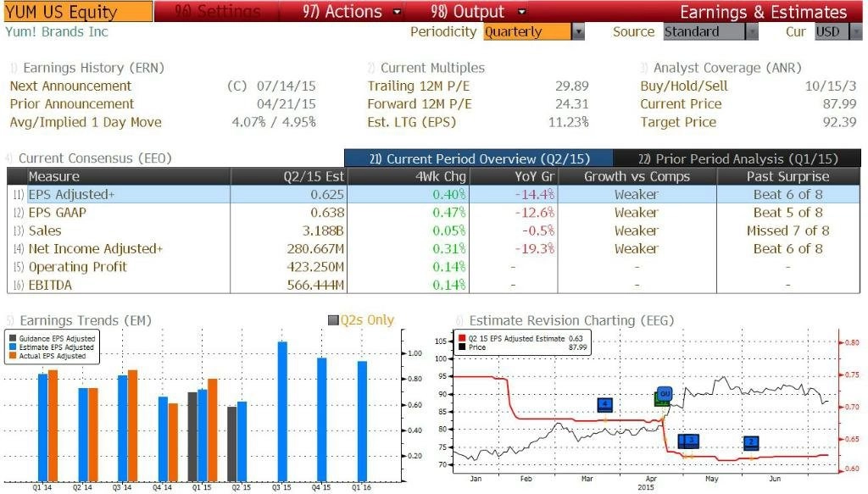Click the red Q2 15 EPS Estimate legend swatch
Viewport: 868px width, 494px height.
[x=462, y=338]
